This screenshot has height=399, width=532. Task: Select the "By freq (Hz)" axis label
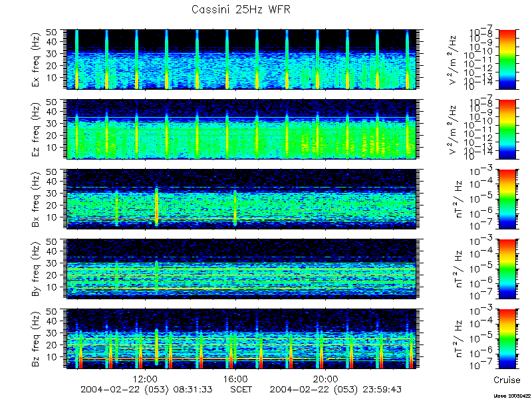37,269
